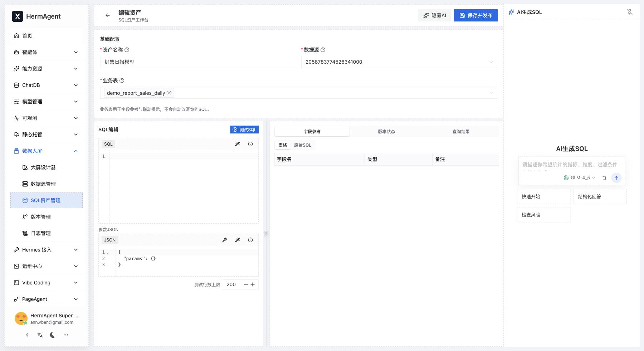644x351 pixels.
Task: Run 测试SQL button
Action: click(x=244, y=130)
